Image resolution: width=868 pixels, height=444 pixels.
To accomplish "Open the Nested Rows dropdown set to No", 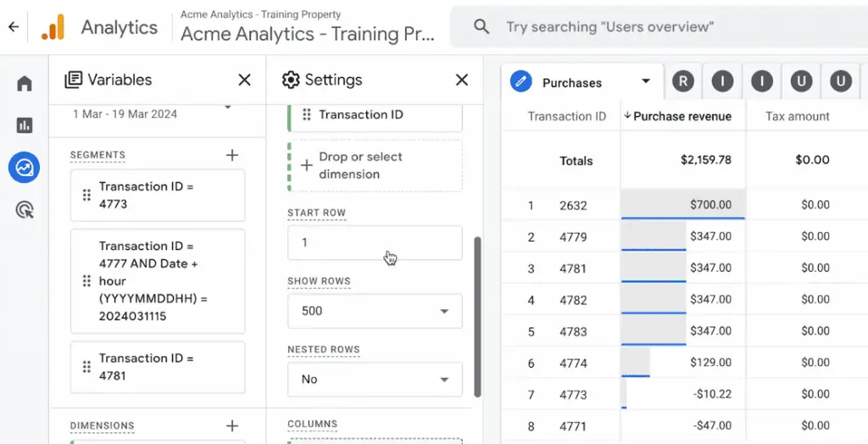I will [375, 379].
